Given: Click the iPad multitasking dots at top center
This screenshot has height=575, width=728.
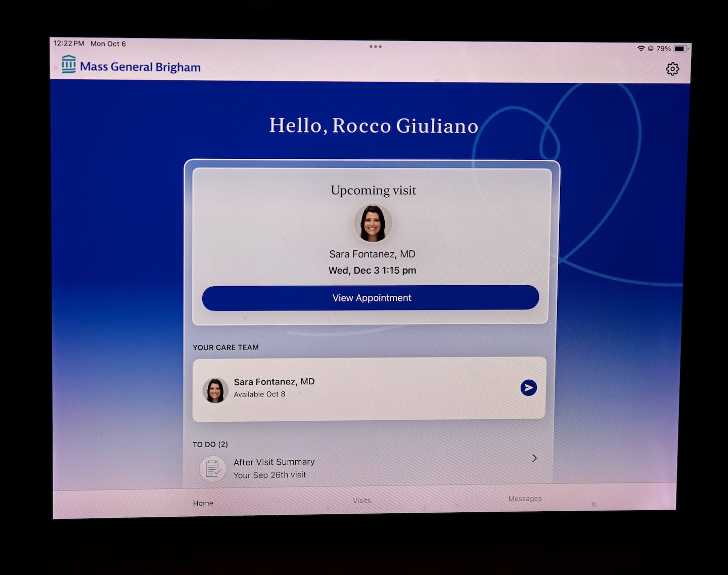Looking at the screenshot, I should pyautogui.click(x=376, y=46).
